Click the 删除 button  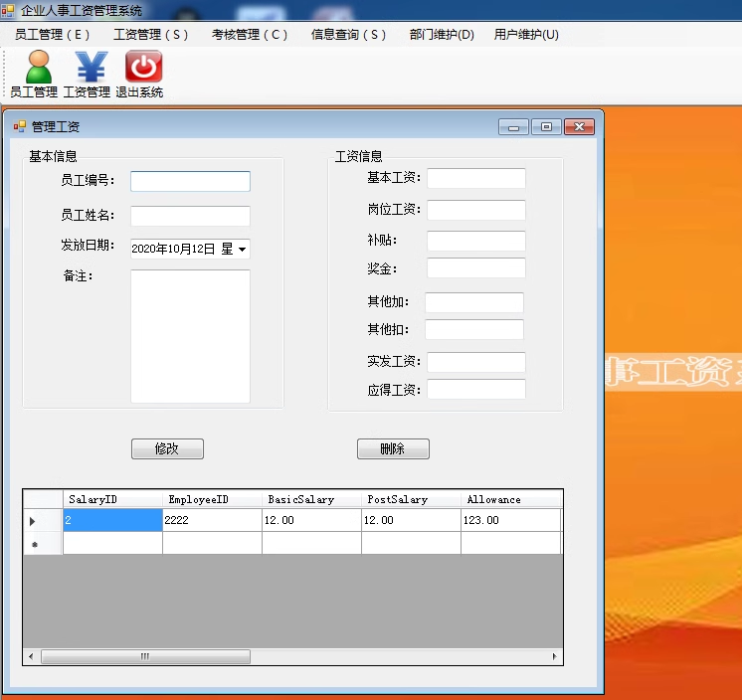(x=393, y=448)
